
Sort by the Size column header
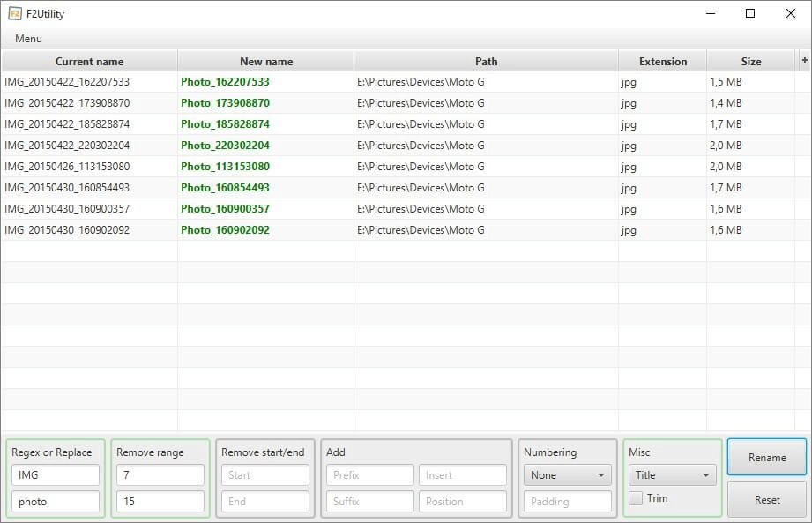pos(750,62)
